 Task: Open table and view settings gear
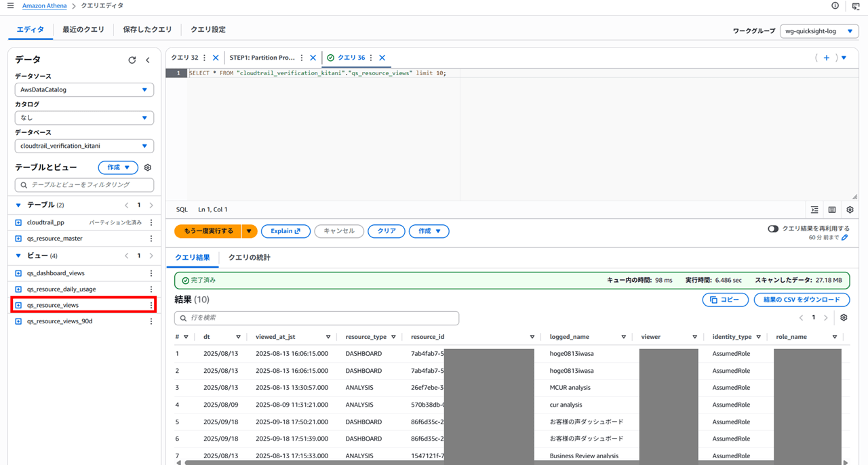148,167
